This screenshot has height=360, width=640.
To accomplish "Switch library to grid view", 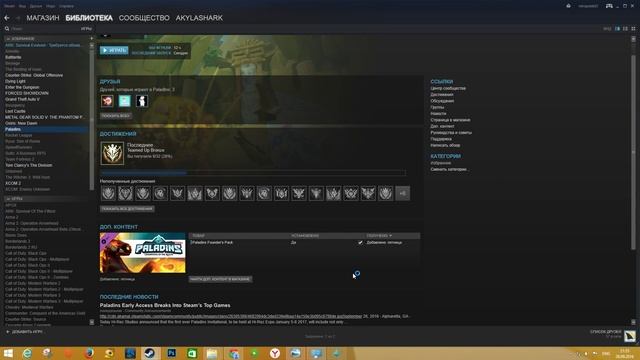I will (x=633, y=29).
